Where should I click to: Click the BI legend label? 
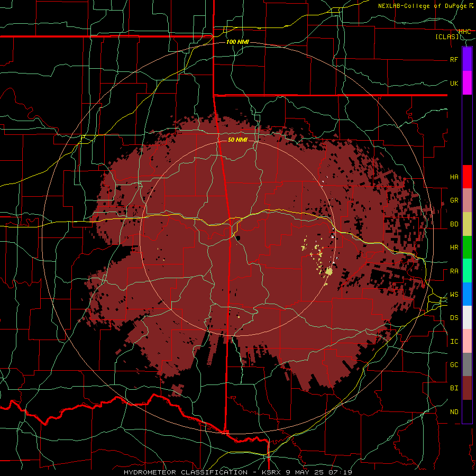coord(454,388)
